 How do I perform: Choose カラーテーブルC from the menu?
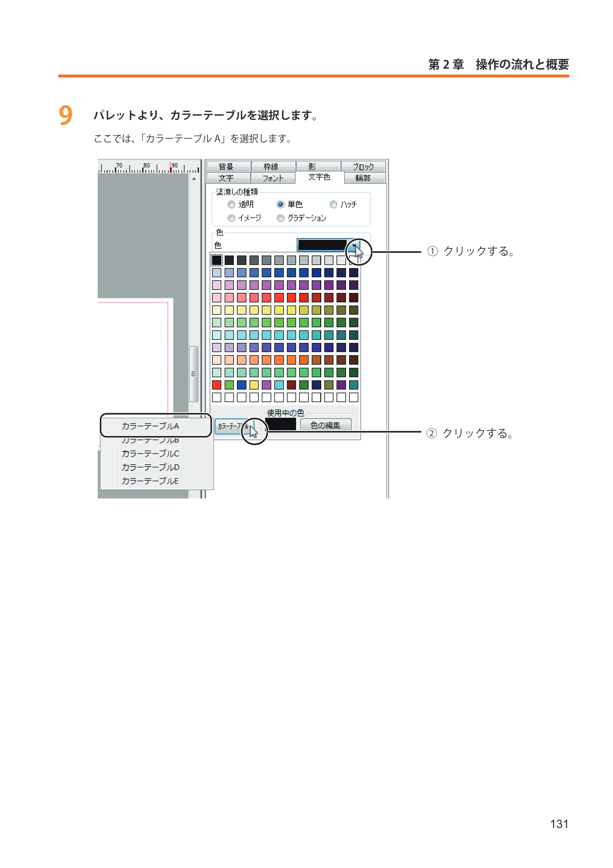157,454
